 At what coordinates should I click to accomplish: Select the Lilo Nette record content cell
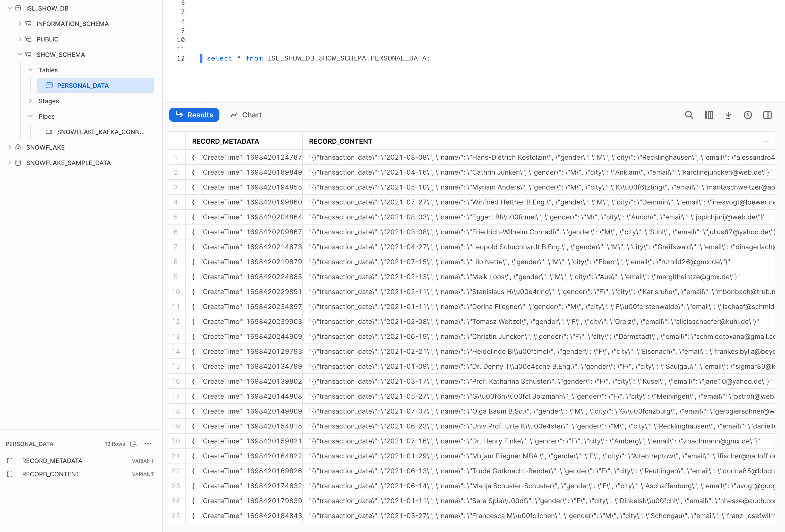pyautogui.click(x=539, y=262)
